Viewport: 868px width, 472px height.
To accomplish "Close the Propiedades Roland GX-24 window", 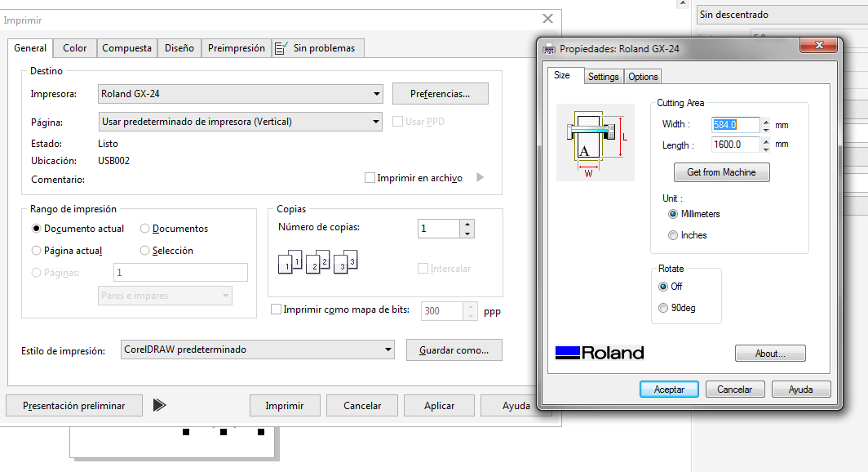I will coord(819,45).
